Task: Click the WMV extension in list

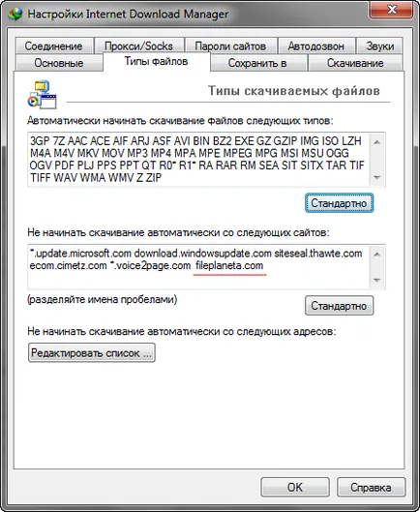Action: pyautogui.click(x=121, y=178)
